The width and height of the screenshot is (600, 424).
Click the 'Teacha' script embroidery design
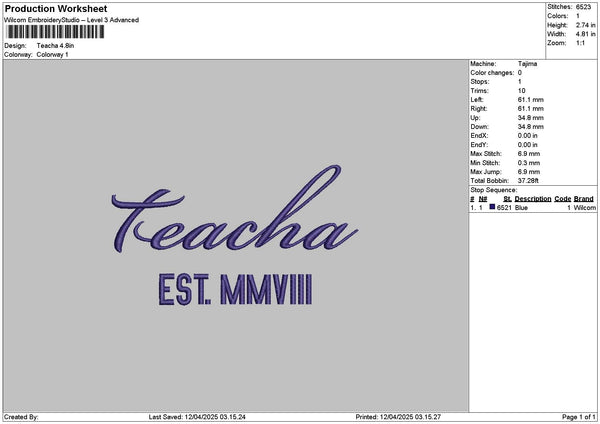coord(235,209)
